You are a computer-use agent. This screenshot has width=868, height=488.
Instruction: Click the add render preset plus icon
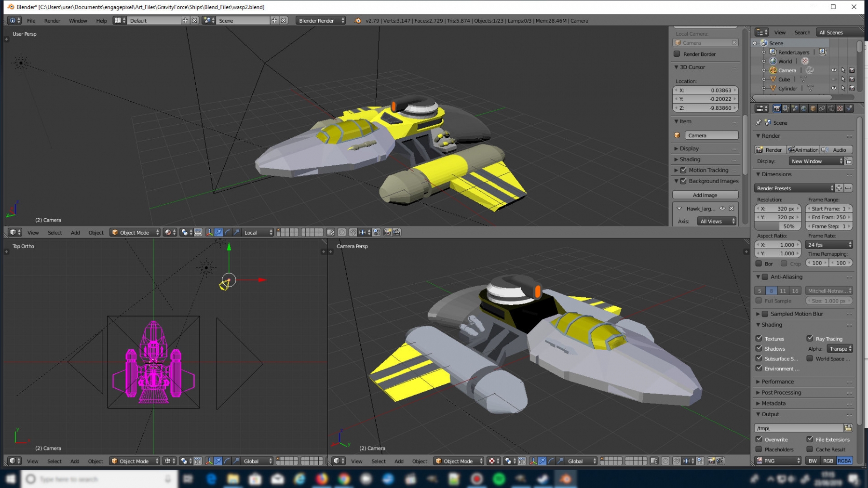[839, 188]
